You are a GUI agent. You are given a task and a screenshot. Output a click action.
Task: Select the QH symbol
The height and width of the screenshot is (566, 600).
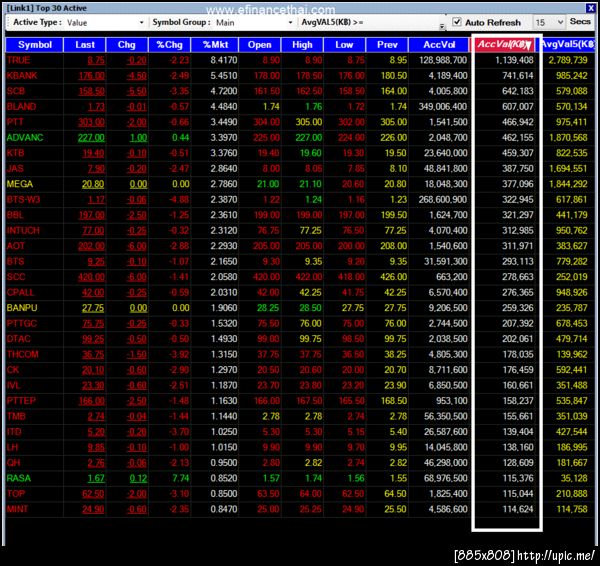click(x=13, y=463)
